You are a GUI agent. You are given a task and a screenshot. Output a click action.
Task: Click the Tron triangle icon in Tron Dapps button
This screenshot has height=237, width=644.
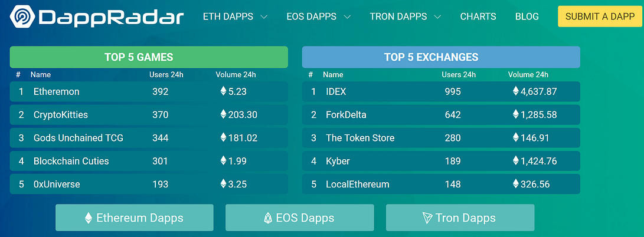point(427,218)
